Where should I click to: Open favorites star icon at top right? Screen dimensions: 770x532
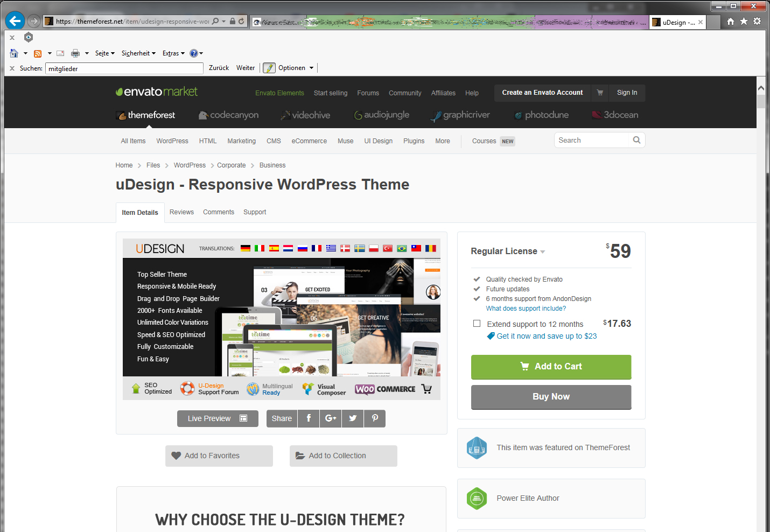(x=744, y=22)
